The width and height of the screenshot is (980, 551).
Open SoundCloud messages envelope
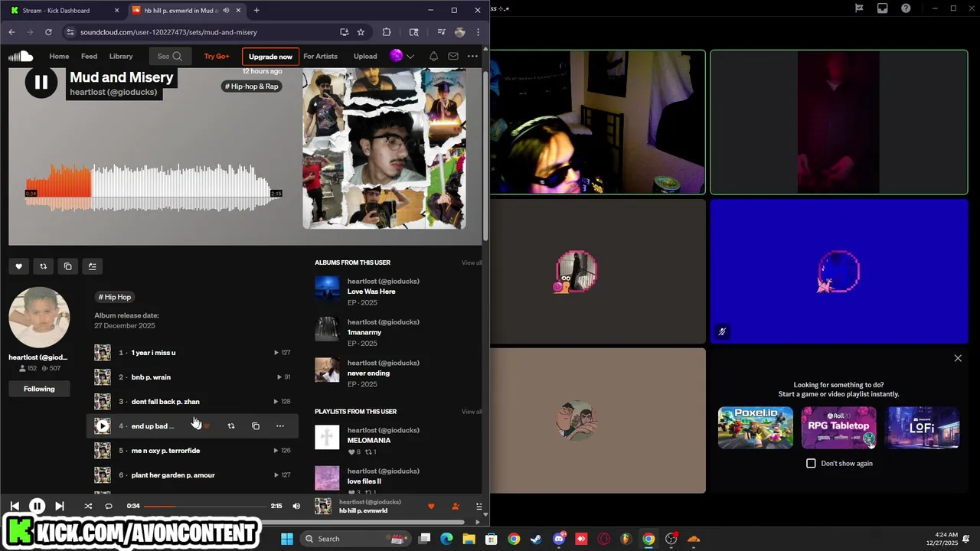(x=453, y=56)
